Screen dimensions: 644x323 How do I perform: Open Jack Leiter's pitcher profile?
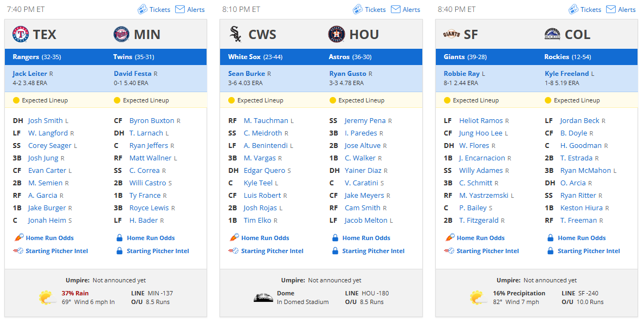[x=30, y=74]
